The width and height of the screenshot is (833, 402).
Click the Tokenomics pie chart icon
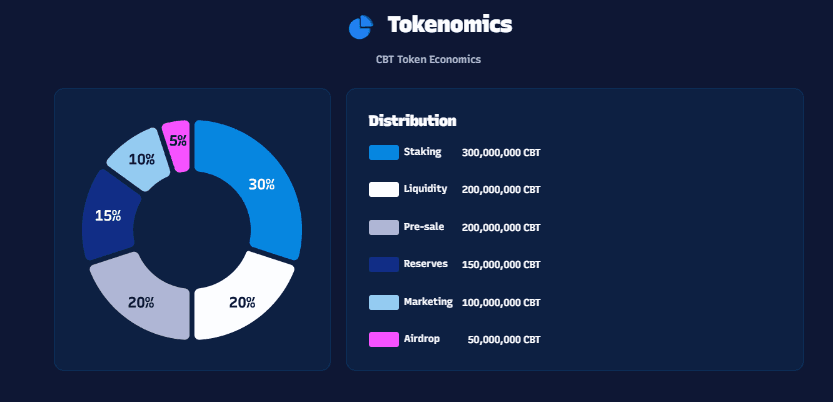pyautogui.click(x=361, y=27)
